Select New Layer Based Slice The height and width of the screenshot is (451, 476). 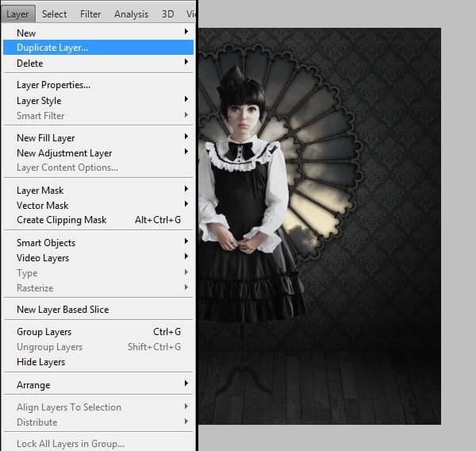[x=63, y=310]
